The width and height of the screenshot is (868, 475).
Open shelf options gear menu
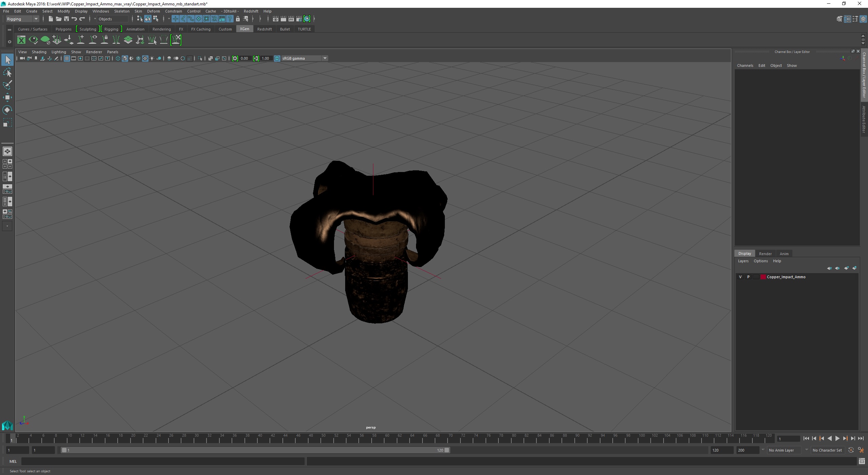tap(9, 42)
